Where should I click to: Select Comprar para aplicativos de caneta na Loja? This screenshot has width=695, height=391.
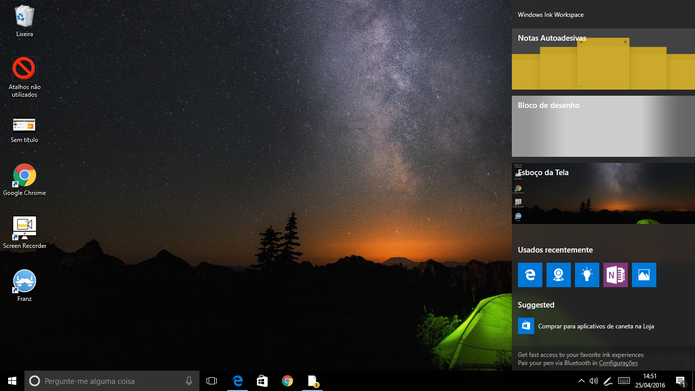(x=596, y=326)
